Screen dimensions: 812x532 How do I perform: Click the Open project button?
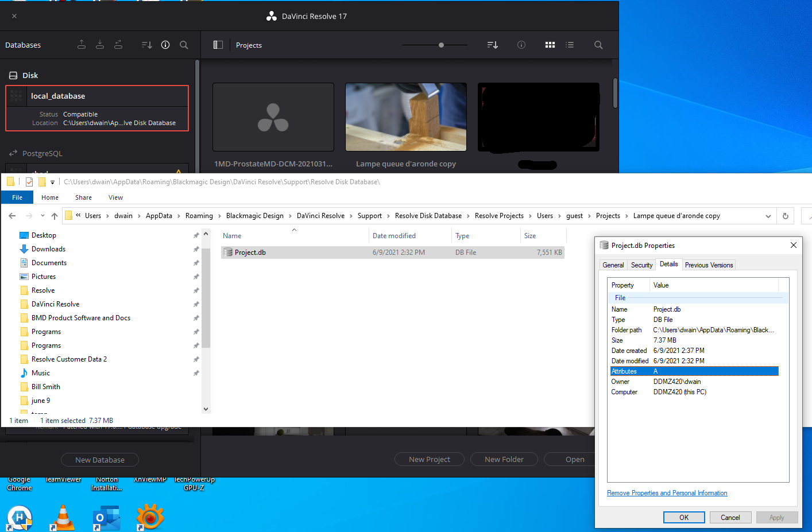pos(574,459)
